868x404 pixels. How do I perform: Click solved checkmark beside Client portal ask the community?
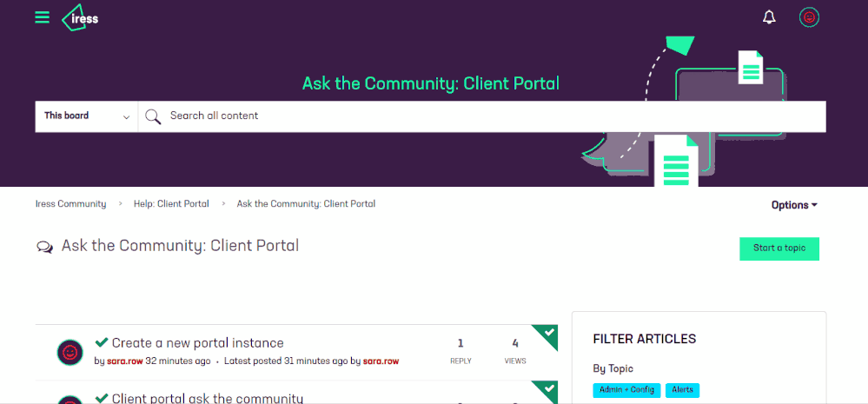click(102, 398)
